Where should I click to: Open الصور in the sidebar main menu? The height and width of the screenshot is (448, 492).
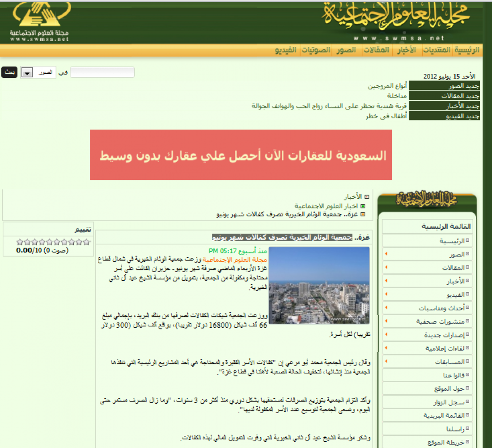427,254
